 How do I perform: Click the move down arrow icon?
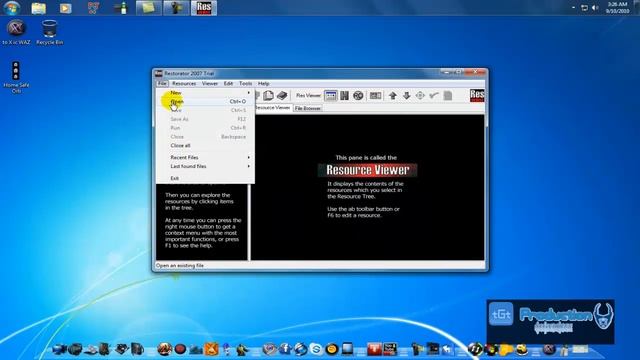pos(407,96)
